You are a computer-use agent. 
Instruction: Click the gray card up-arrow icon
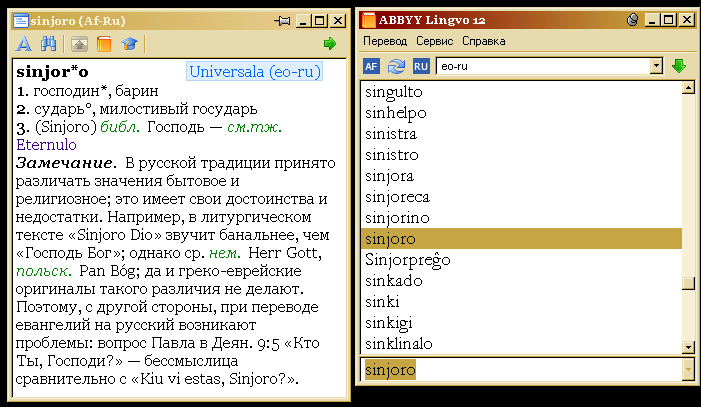point(78,44)
